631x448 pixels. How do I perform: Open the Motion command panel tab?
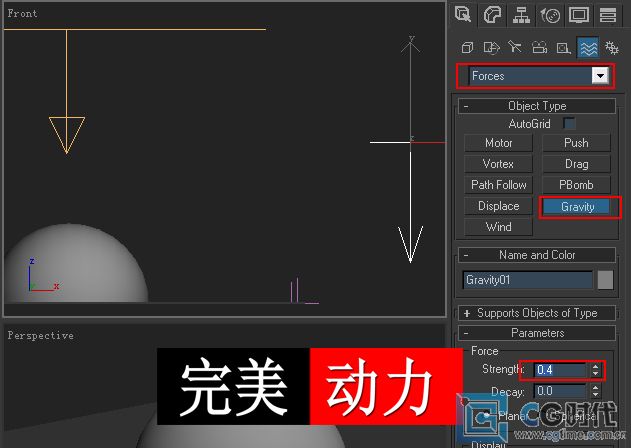coord(550,15)
